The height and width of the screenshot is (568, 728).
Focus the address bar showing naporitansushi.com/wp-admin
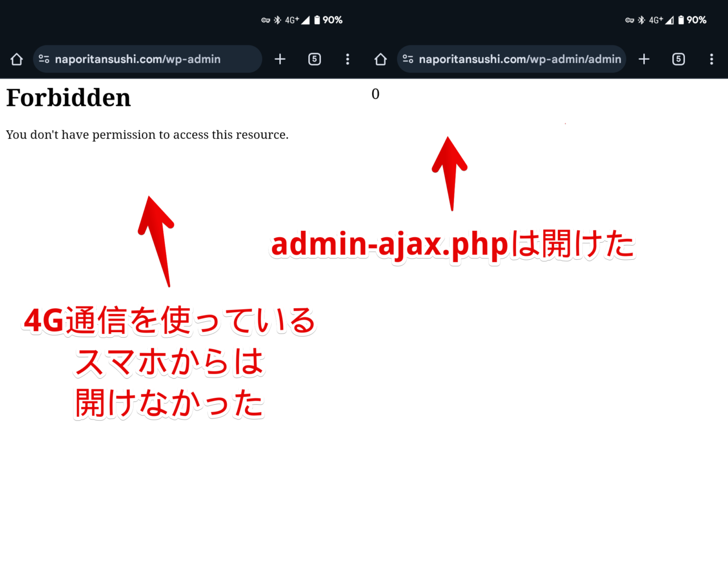click(147, 59)
